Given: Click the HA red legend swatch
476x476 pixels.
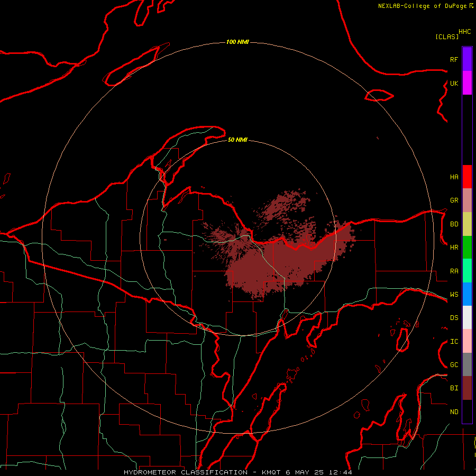Looking at the screenshot, I should [x=467, y=177].
